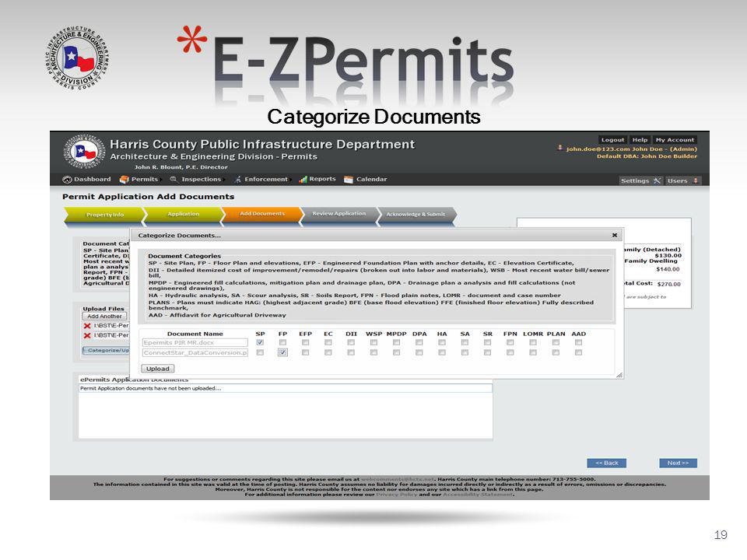Viewport: 747px width, 560px height.
Task: Click the Enforcement icon
Action: [x=238, y=180]
